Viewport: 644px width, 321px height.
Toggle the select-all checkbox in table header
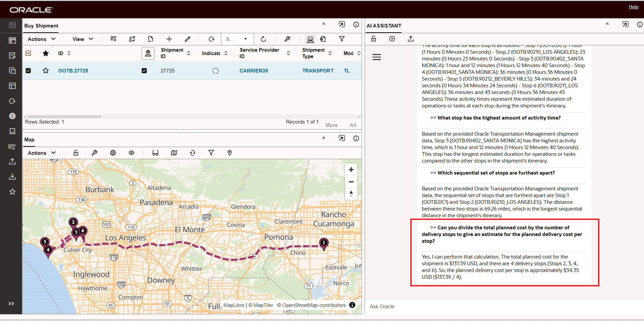point(29,53)
